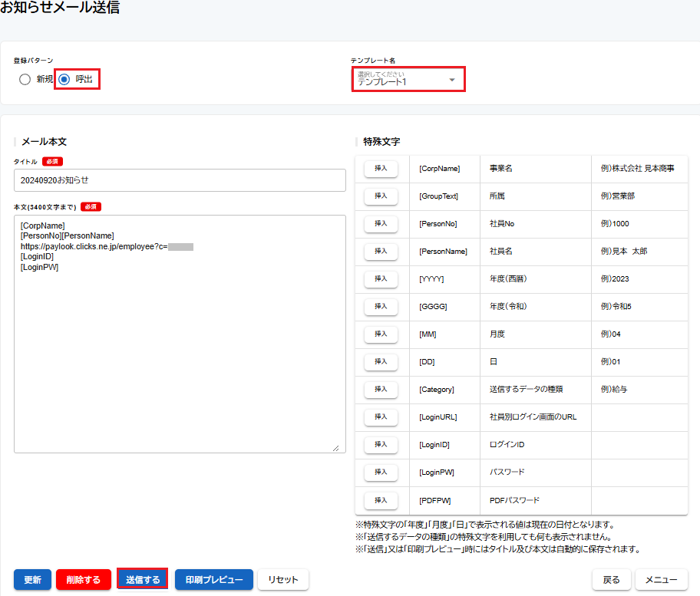Click the 例)営業部 cell

pyautogui.click(x=639, y=196)
